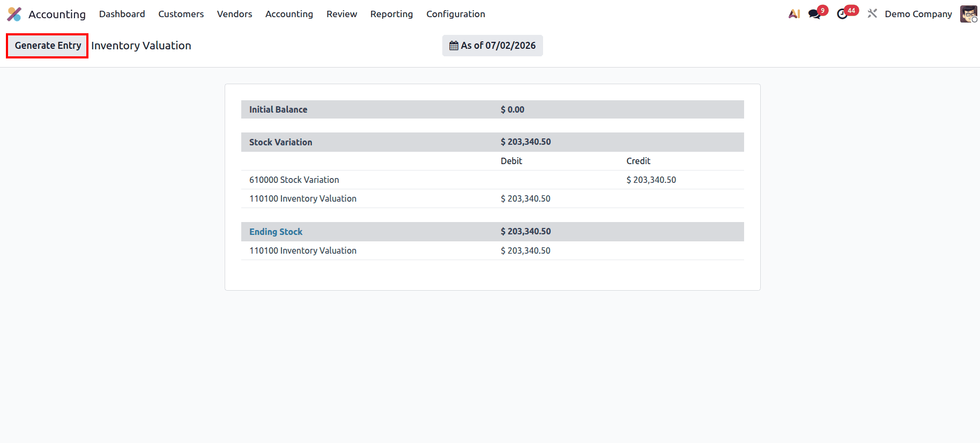
Task: Open the Customers menu
Action: (x=181, y=14)
